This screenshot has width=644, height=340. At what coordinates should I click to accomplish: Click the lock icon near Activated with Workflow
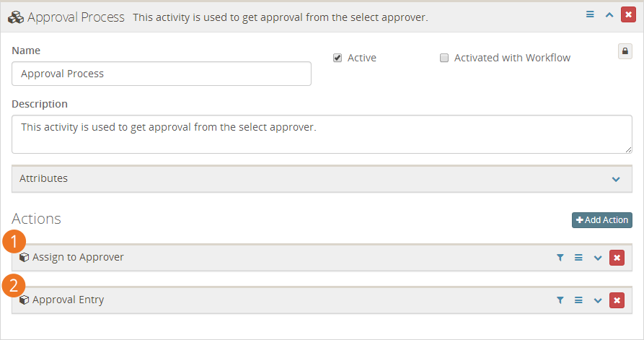click(x=625, y=51)
